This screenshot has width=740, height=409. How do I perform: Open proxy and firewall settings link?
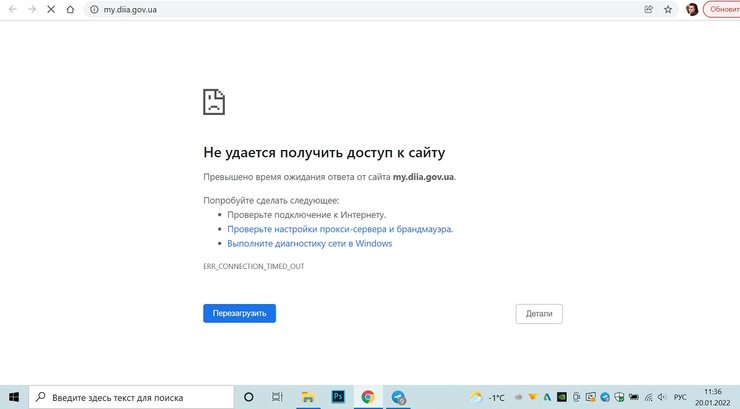(340, 229)
